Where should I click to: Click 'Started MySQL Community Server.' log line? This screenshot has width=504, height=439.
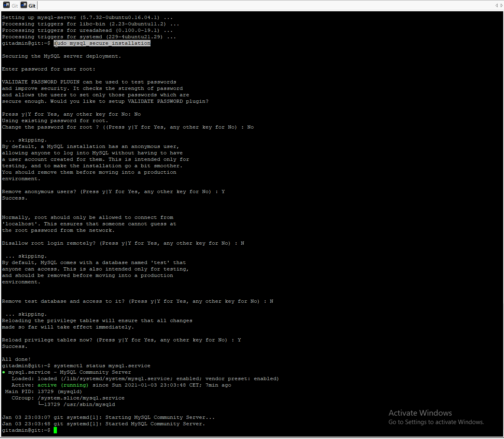click(103, 424)
